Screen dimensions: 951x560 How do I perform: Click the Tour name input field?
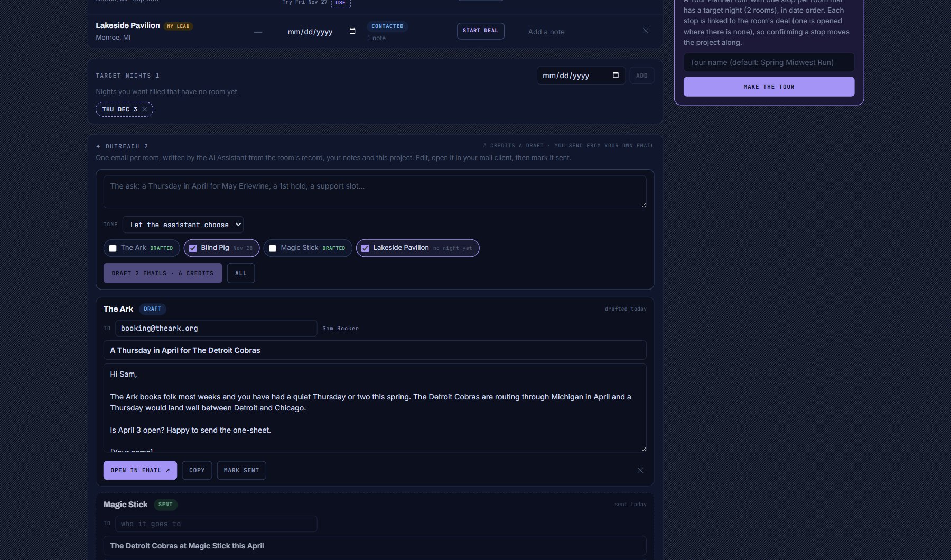(769, 62)
